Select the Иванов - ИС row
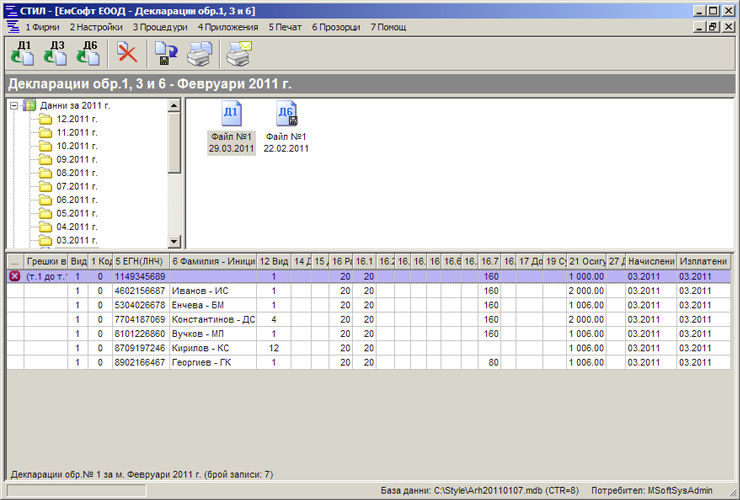The height and width of the screenshot is (500, 740). tap(369, 291)
